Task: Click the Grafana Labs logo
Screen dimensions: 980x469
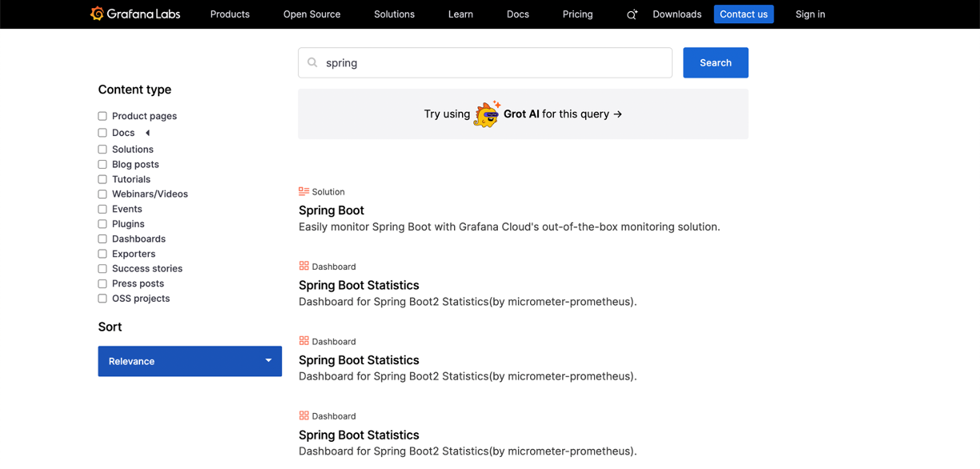Action: coord(135,14)
